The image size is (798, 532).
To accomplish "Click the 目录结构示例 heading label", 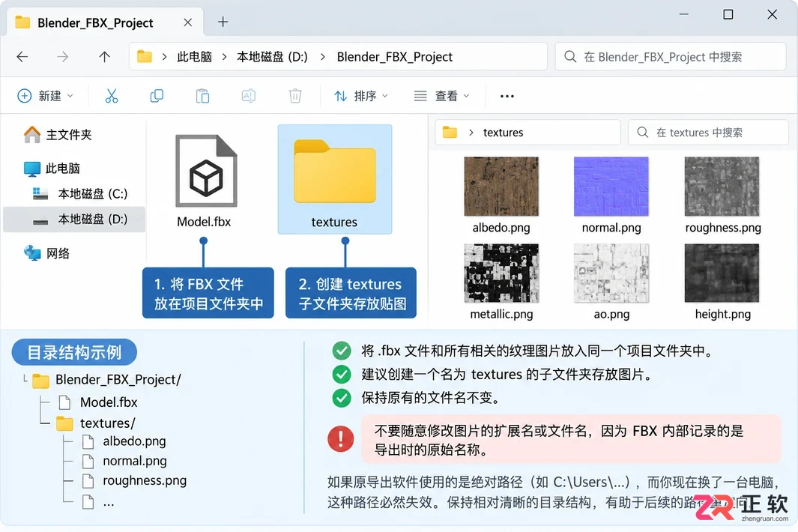I will [x=74, y=351].
